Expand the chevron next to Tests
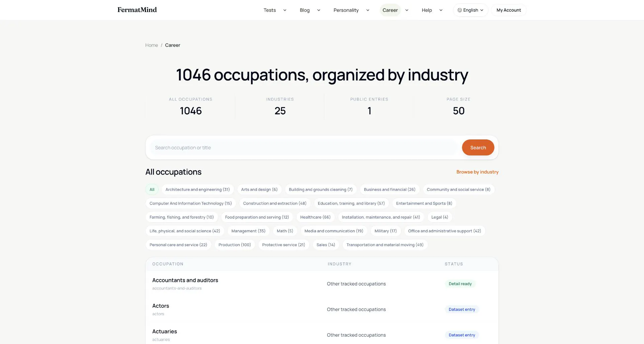The width and height of the screenshot is (644, 344). pos(285,10)
